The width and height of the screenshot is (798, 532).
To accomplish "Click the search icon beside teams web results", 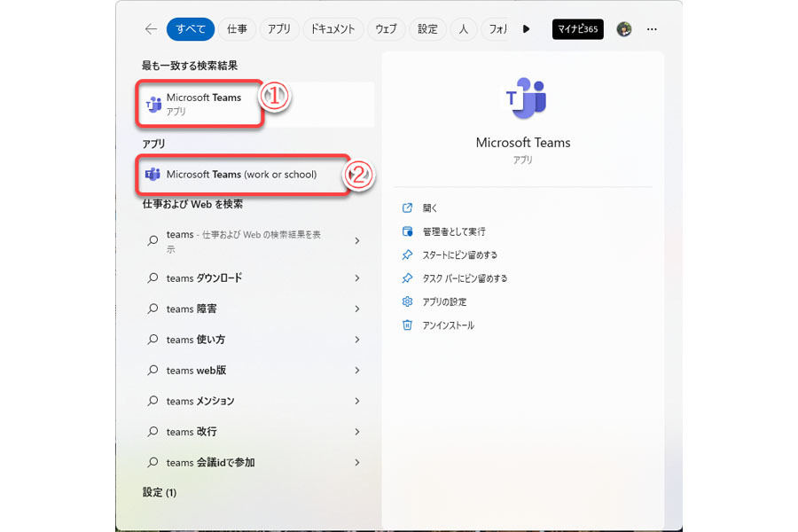I will pyautogui.click(x=153, y=241).
